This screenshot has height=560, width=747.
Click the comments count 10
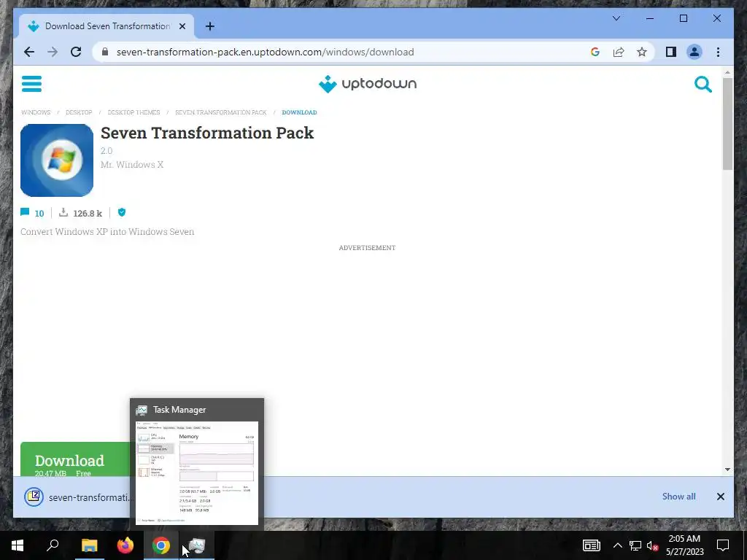coord(39,214)
